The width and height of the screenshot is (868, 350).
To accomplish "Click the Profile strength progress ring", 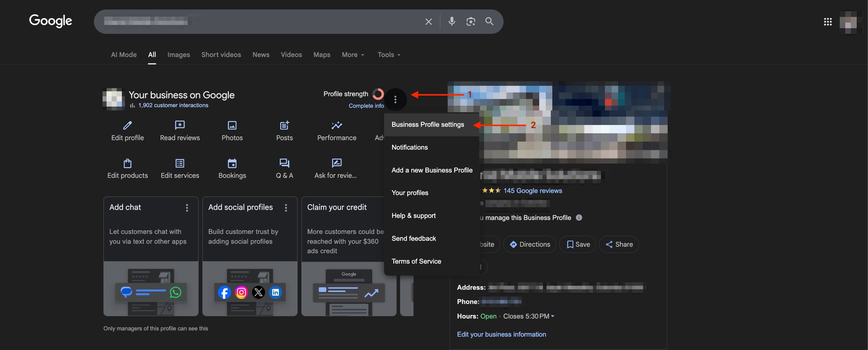I will 378,94.
